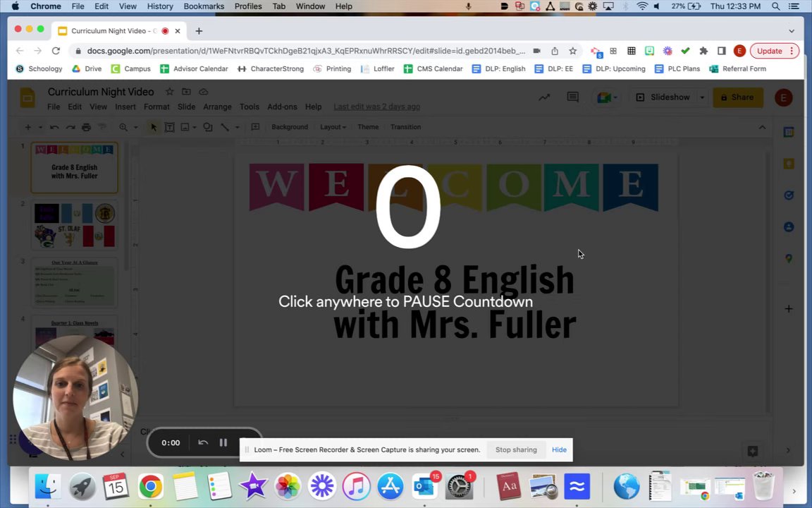Click the Chrome Update button
Image resolution: width=812 pixels, height=508 pixels.
pos(774,51)
